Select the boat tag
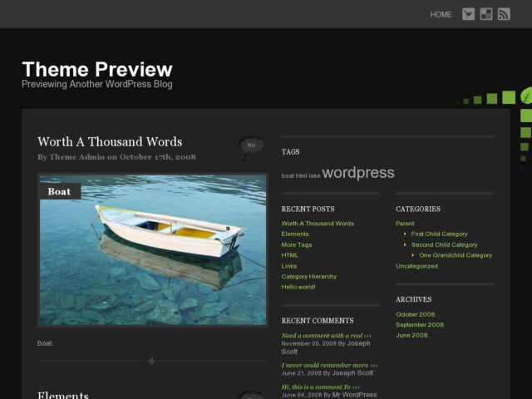 pos(288,175)
